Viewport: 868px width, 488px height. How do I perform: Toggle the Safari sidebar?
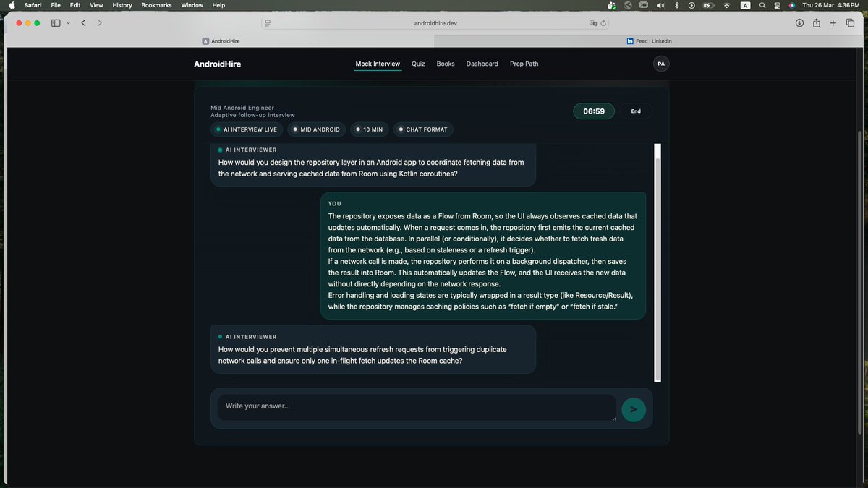point(56,23)
